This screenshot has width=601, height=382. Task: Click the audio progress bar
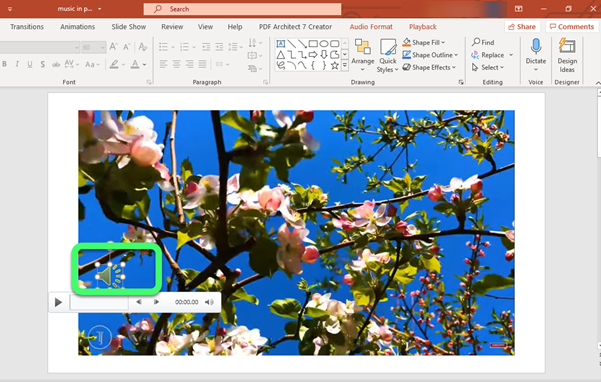point(99,302)
